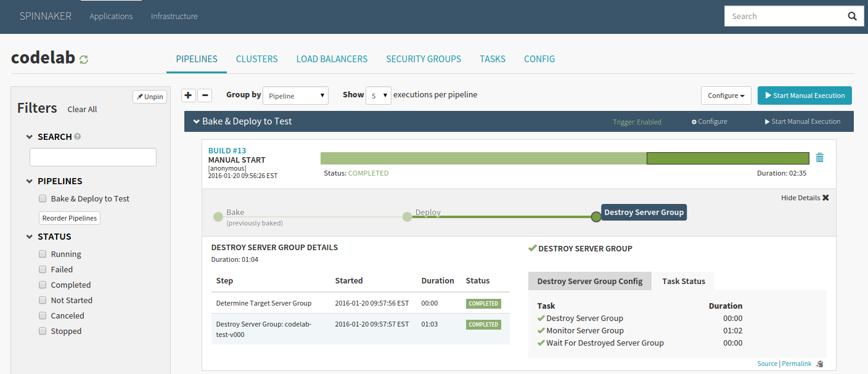Collapse the SEARCH filter section
The width and height of the screenshot is (868, 374).
coord(29,137)
